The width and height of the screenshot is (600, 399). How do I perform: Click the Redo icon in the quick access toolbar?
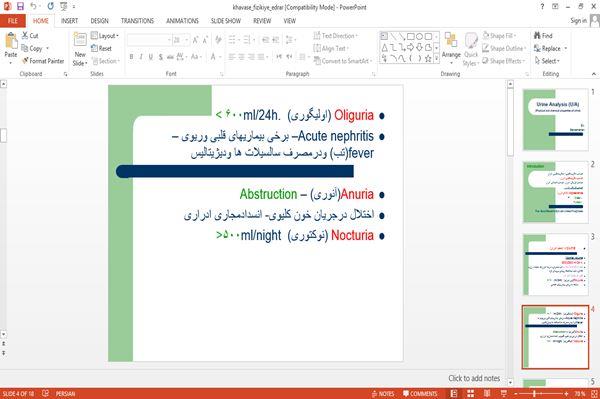[x=51, y=7]
